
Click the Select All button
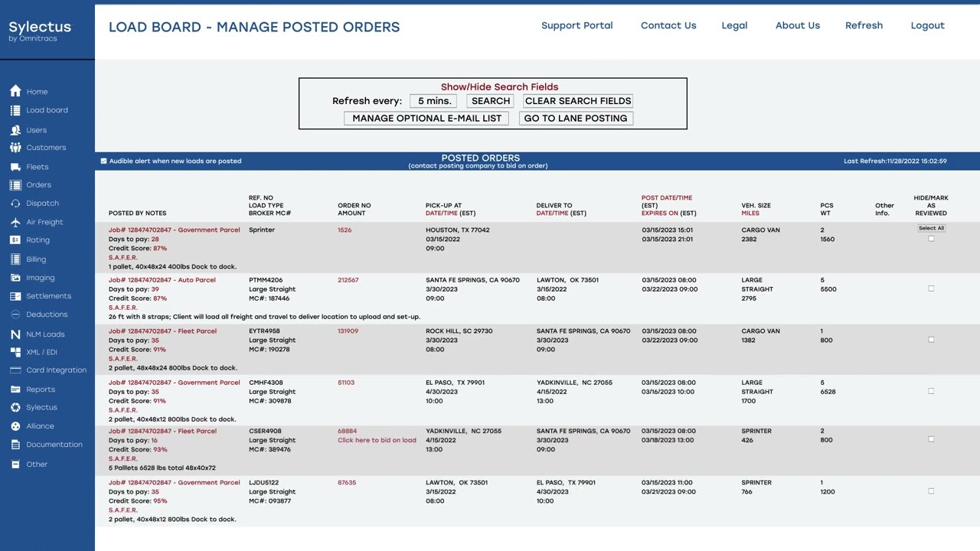(x=932, y=228)
